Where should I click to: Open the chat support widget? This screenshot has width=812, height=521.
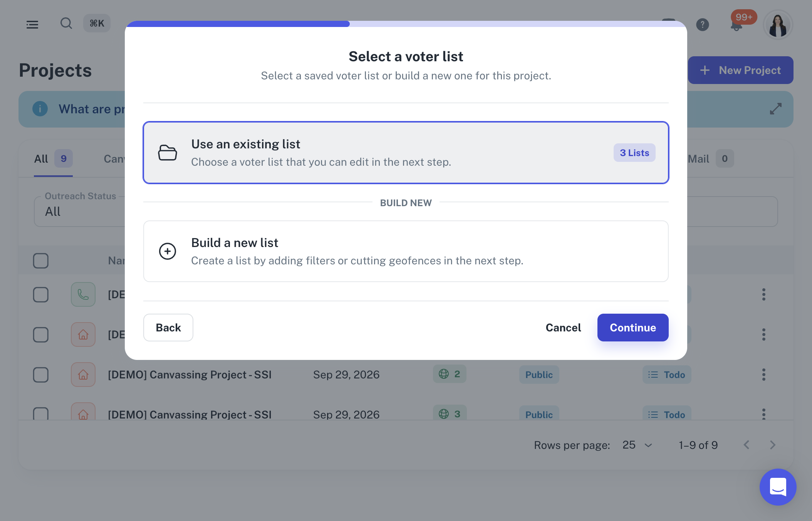point(778,487)
